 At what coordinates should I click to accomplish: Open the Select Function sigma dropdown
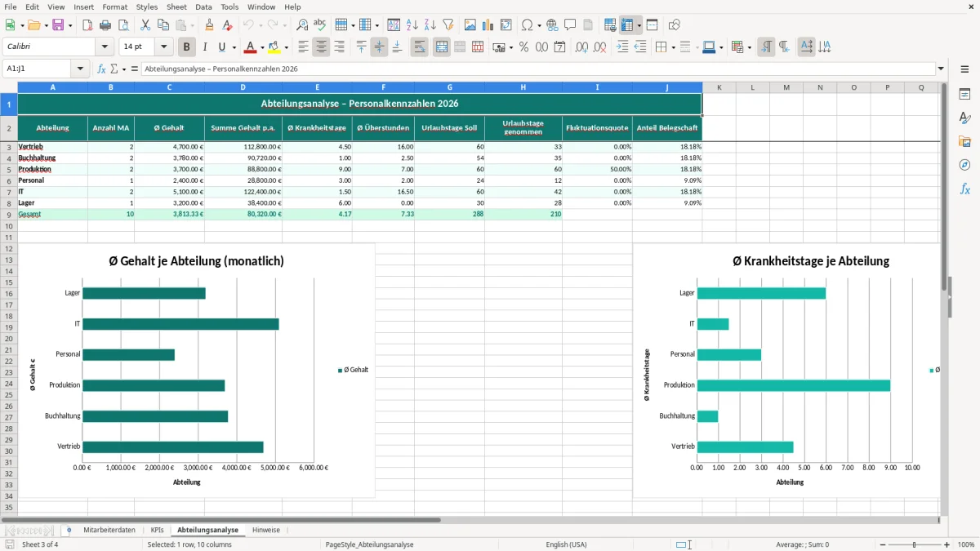(123, 69)
